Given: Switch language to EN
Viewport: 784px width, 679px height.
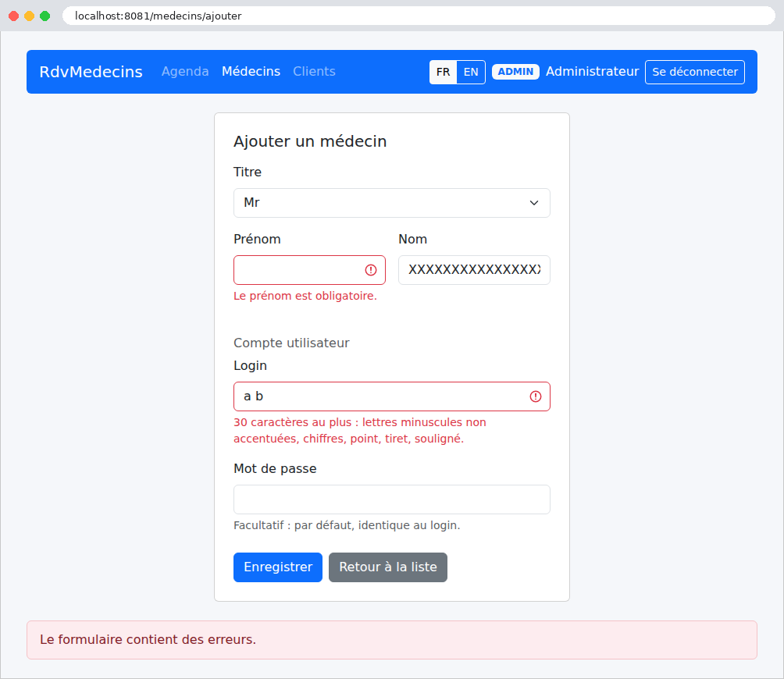Looking at the screenshot, I should pyautogui.click(x=471, y=72).
